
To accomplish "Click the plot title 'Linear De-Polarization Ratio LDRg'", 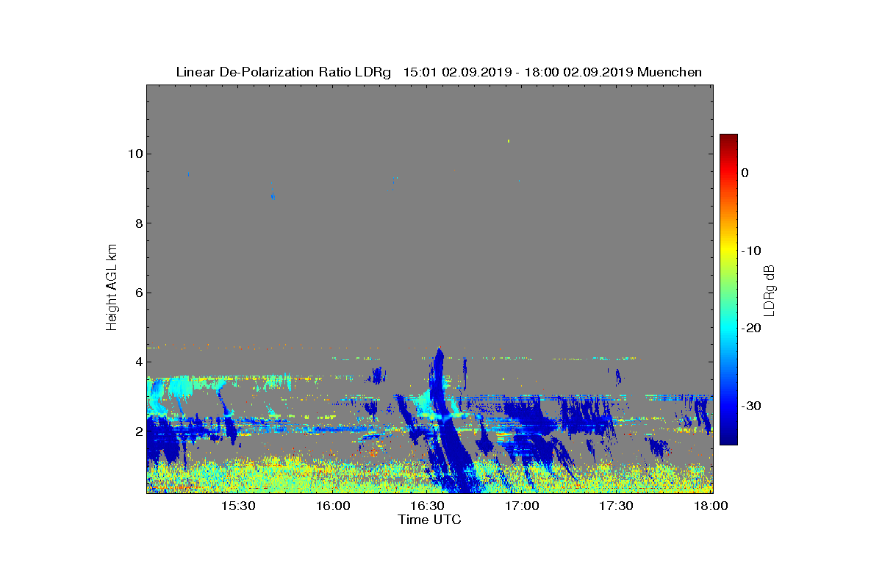I will click(x=283, y=72).
